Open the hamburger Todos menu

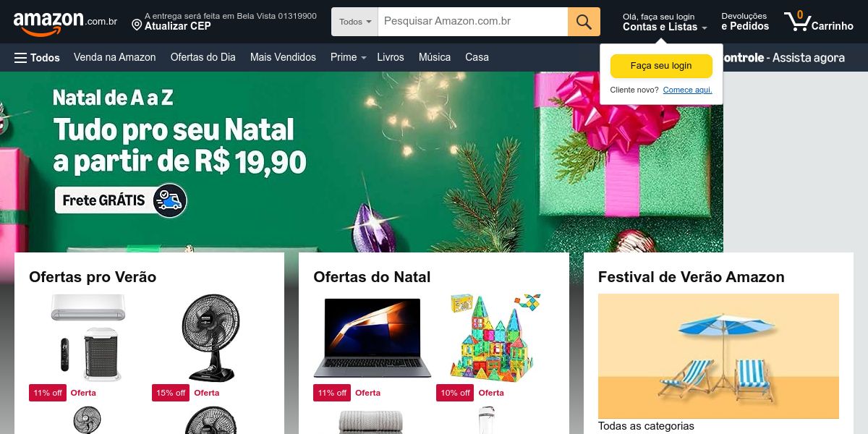click(x=37, y=57)
